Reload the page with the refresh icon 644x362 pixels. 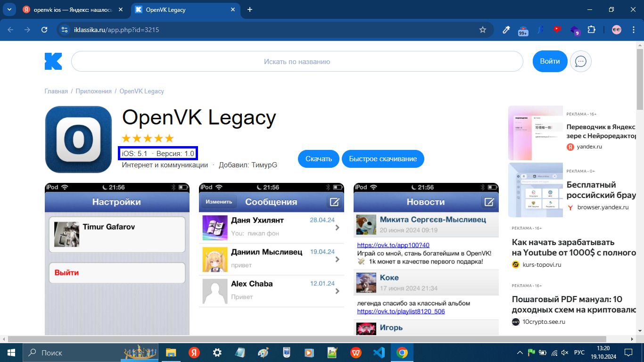pyautogui.click(x=44, y=30)
